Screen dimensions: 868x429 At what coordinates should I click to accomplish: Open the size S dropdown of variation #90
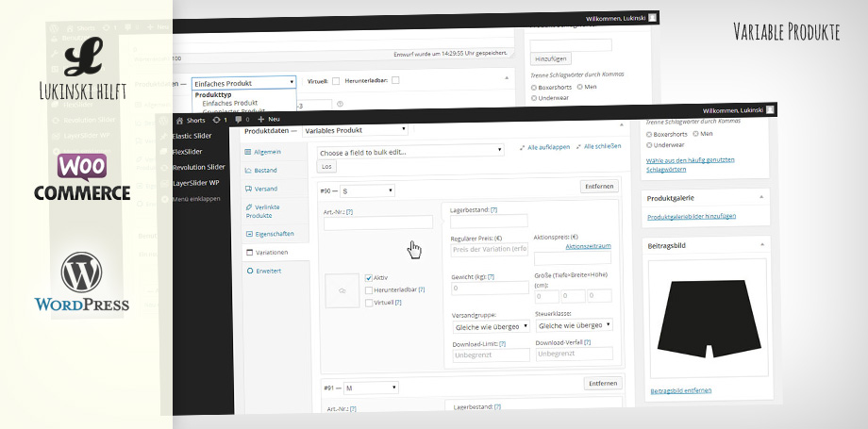tap(367, 191)
